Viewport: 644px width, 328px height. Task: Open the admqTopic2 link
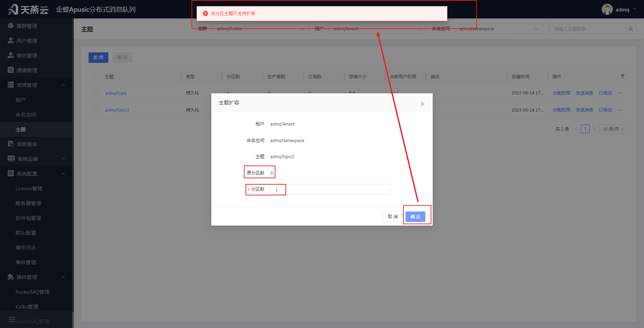point(117,110)
